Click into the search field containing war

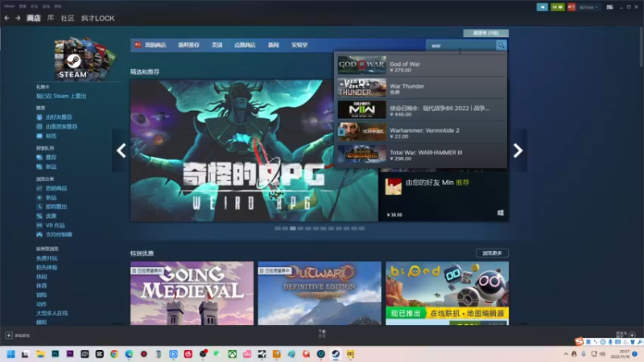[461, 45]
